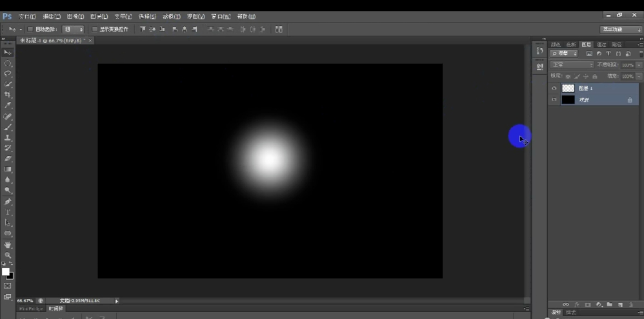The width and height of the screenshot is (644, 319).
Task: Click the 时间轴 (Timeline) panel tab
Action: point(56,309)
